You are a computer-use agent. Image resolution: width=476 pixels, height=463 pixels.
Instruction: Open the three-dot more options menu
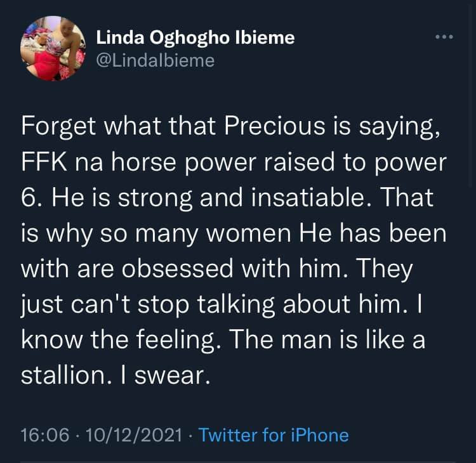(x=444, y=37)
